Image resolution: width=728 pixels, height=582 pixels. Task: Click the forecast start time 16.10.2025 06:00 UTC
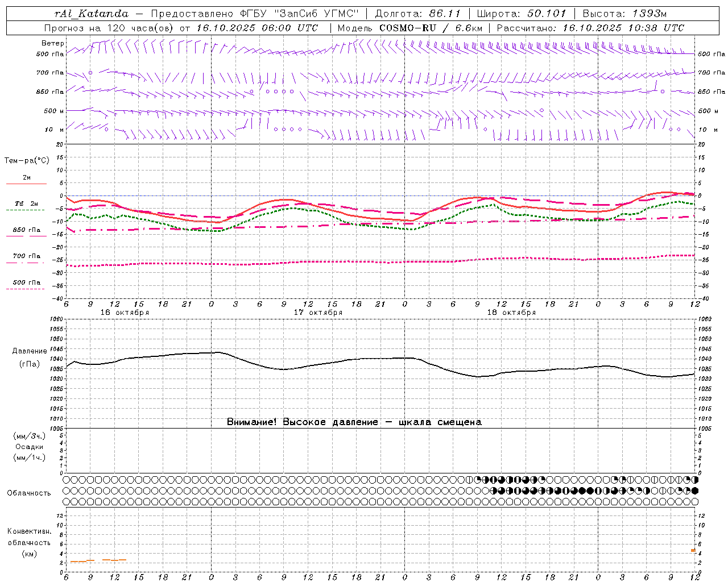tap(257, 28)
